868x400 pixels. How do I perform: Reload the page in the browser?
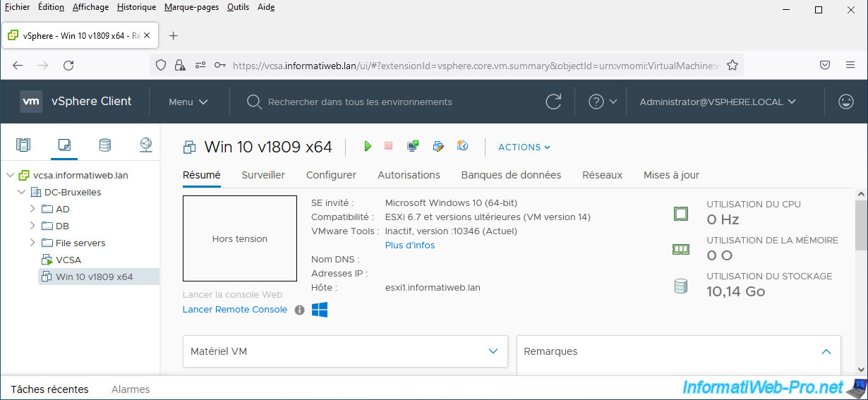click(68, 65)
